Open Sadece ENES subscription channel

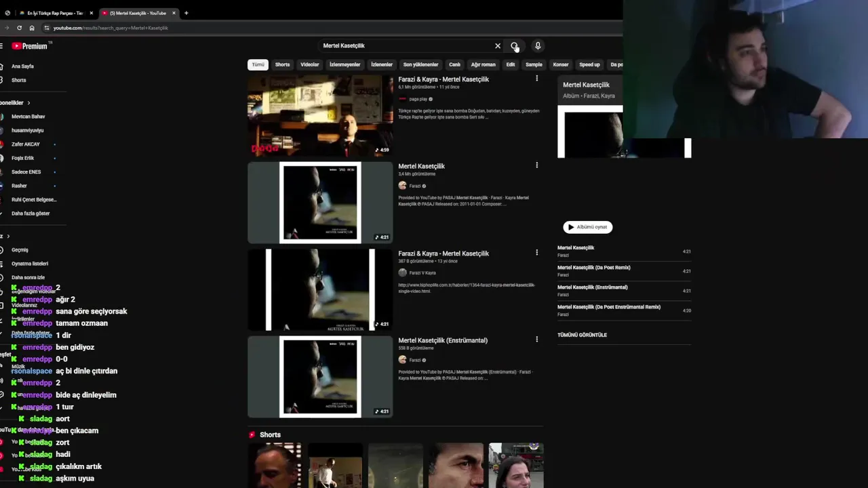click(x=28, y=172)
